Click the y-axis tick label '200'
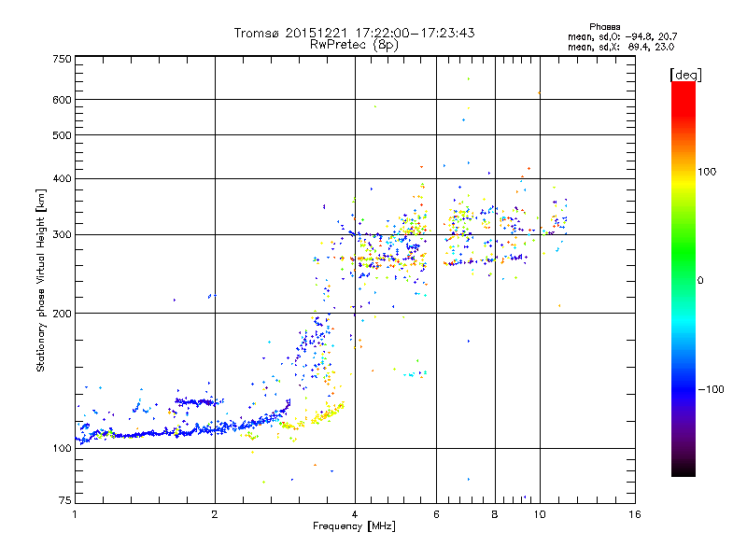 click(62, 314)
